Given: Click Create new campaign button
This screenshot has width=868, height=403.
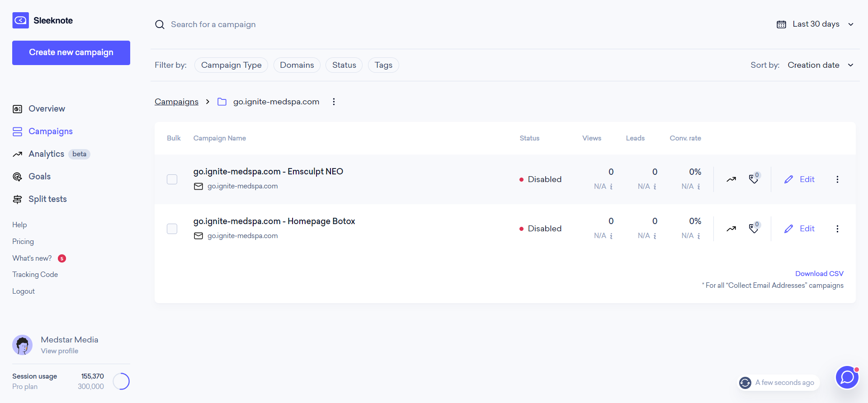Looking at the screenshot, I should 71,53.
